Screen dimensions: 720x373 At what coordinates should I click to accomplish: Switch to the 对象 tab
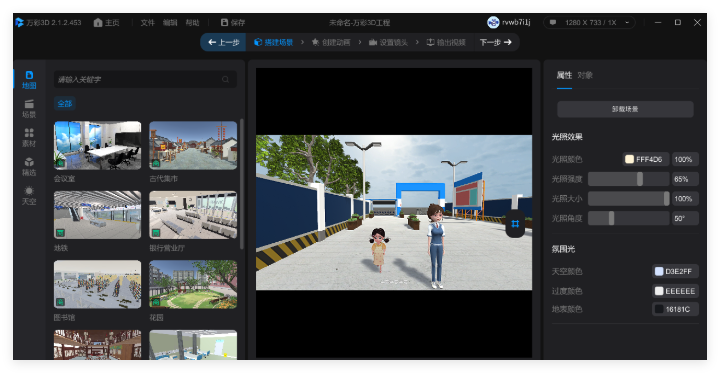585,75
